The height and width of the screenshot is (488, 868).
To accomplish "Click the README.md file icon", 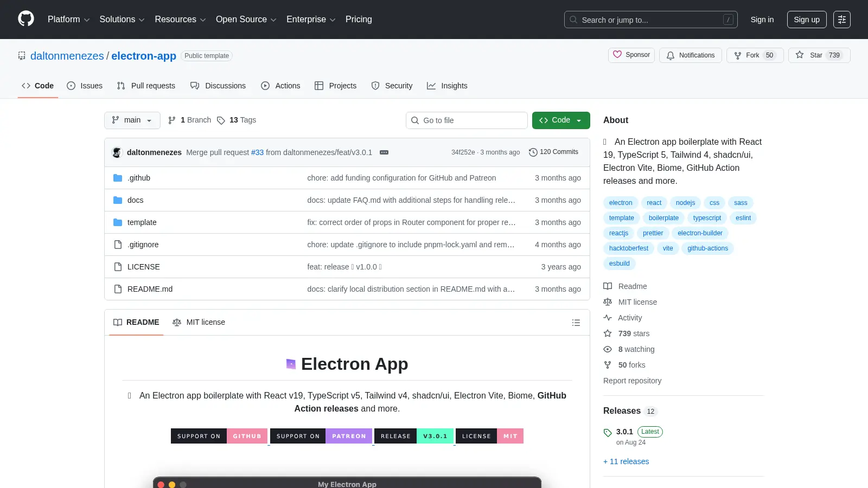I will (x=118, y=289).
